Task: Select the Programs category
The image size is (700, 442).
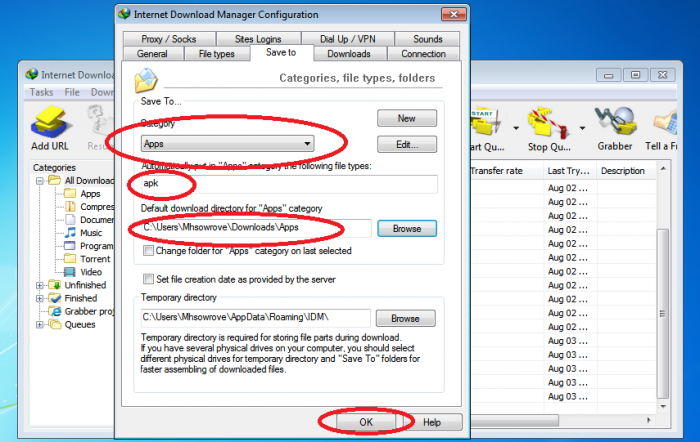Action: 90,246
